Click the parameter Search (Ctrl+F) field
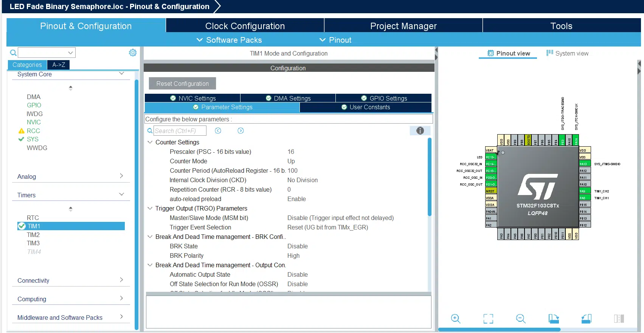Screen dimensions: 644x333 180,131
